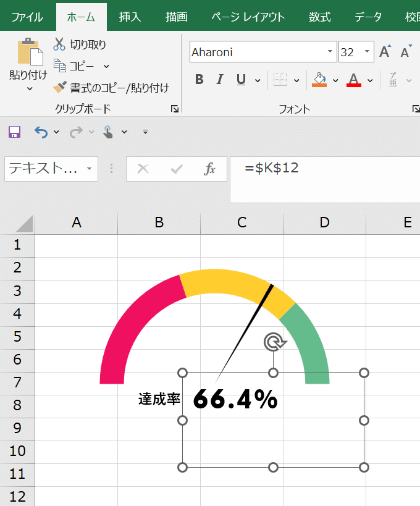Confirm the formula entry with the checkmark icon

(x=177, y=169)
